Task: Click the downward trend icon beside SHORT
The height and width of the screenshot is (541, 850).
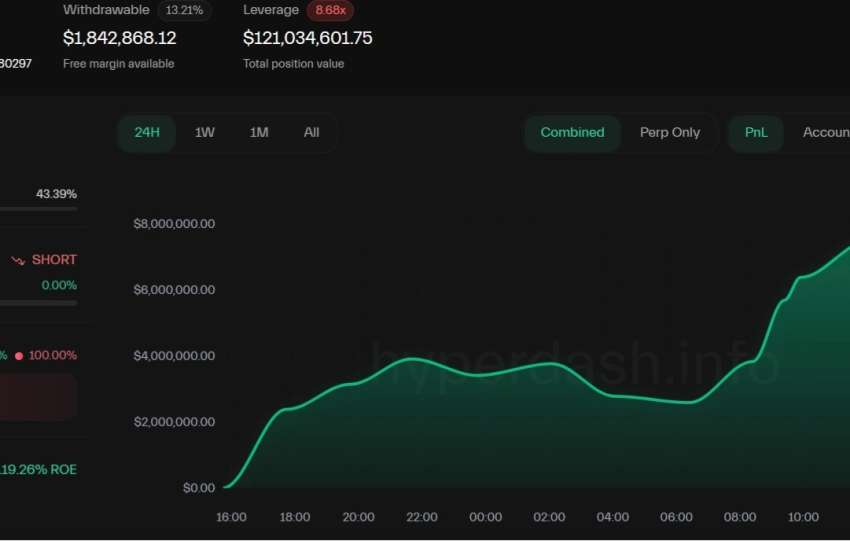Action: coord(18,260)
